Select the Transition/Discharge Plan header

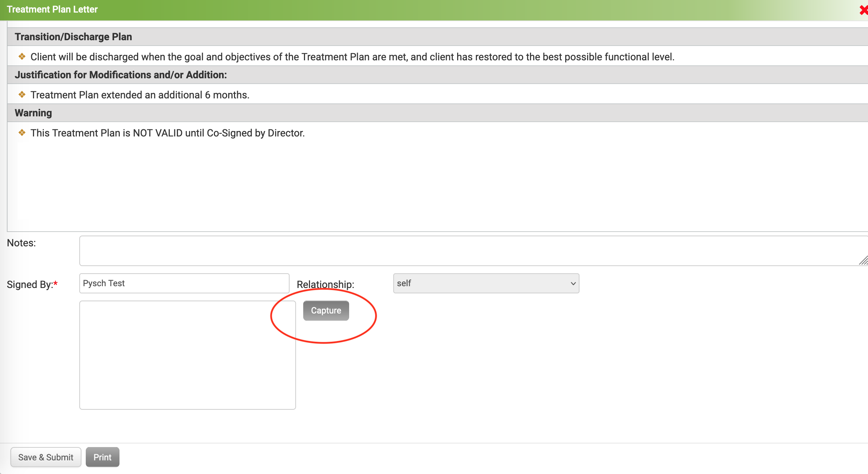(73, 37)
